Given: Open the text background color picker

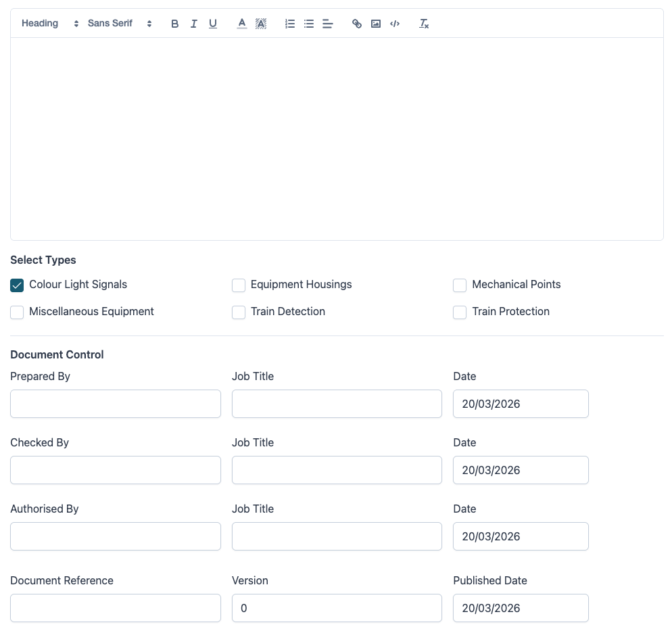Looking at the screenshot, I should coord(261,24).
